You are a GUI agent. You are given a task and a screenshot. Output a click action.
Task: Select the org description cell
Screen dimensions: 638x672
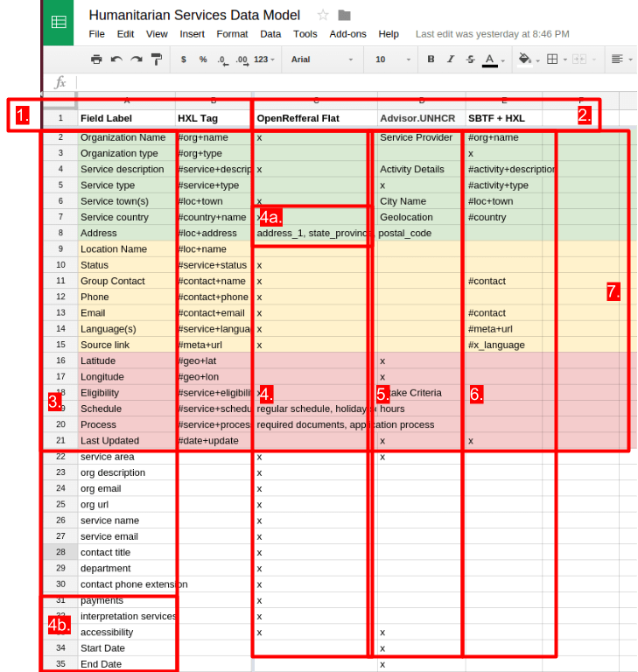coord(127,472)
